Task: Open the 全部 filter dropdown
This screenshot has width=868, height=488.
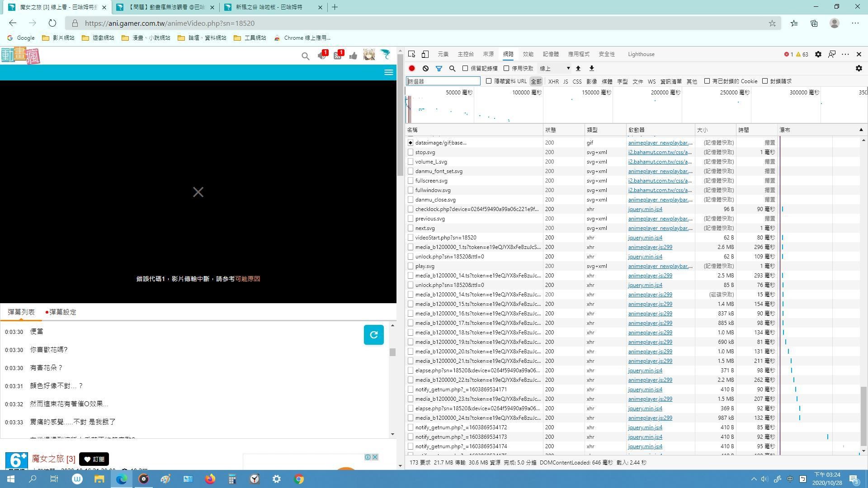Action: pos(535,81)
